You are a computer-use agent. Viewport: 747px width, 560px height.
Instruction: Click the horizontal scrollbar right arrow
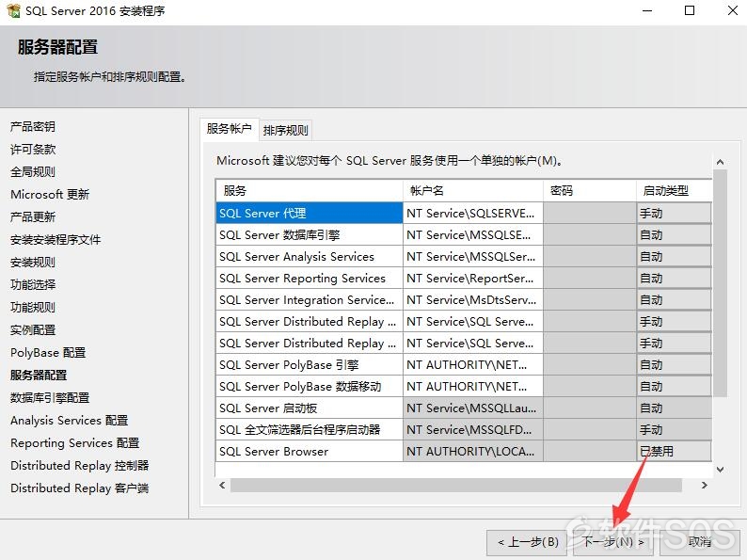click(x=705, y=485)
